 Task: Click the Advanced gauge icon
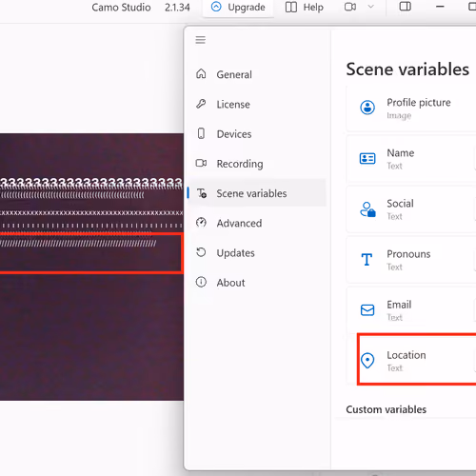click(x=201, y=223)
